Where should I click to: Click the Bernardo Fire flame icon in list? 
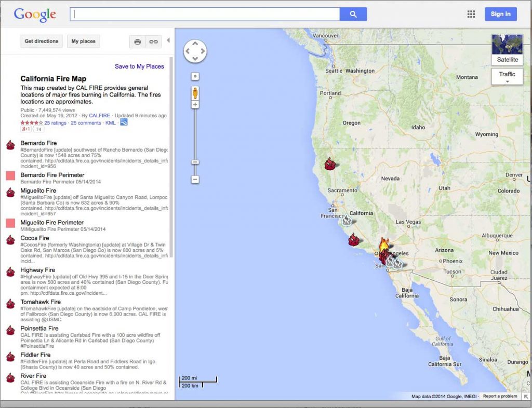(x=10, y=145)
